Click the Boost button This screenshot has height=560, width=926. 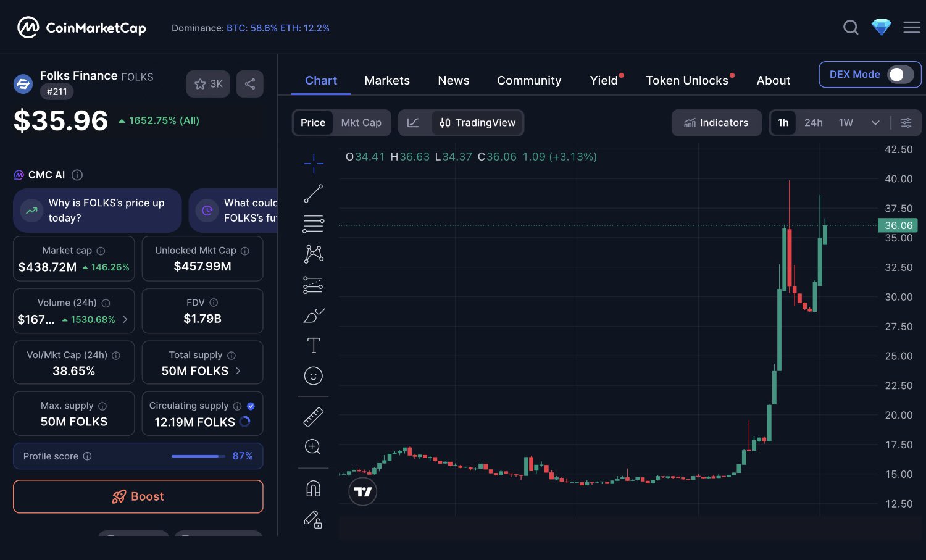point(138,496)
